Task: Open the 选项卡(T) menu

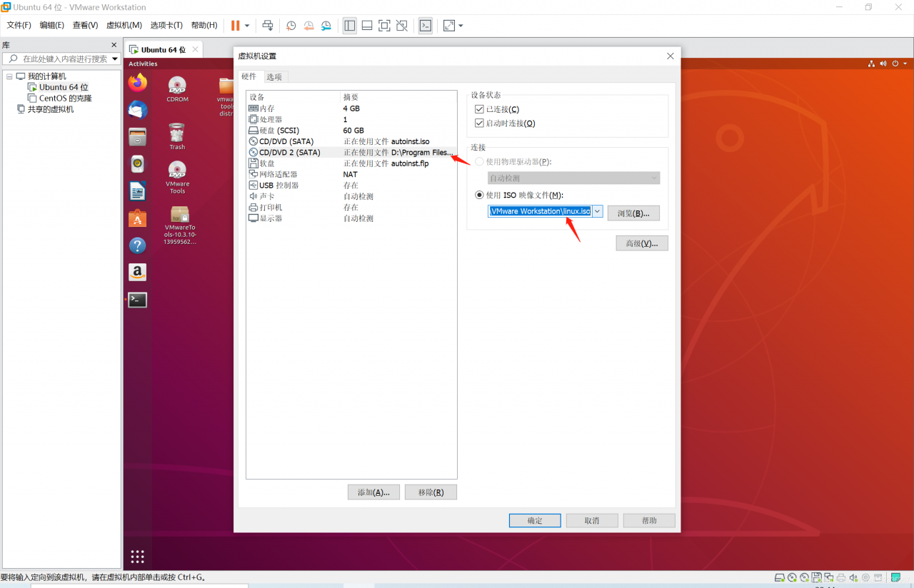Action: point(166,25)
